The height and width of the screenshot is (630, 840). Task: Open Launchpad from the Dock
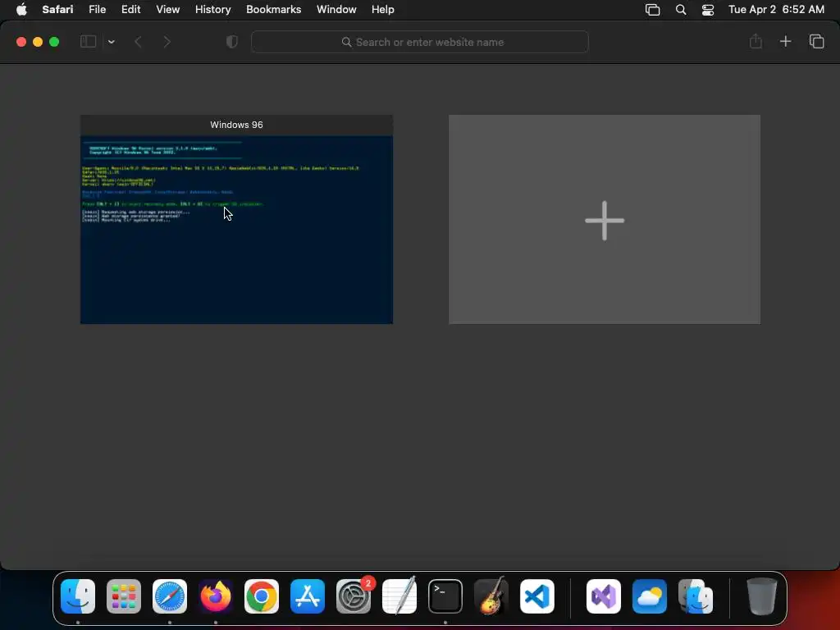[124, 596]
